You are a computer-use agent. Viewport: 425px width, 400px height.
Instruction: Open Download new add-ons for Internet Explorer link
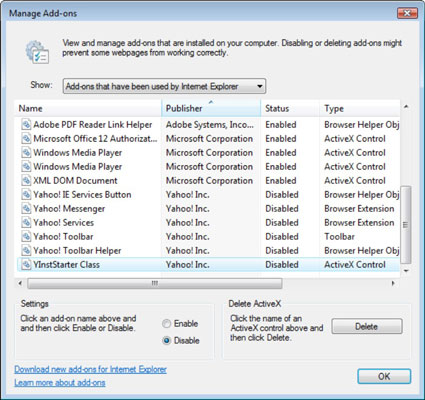90,369
